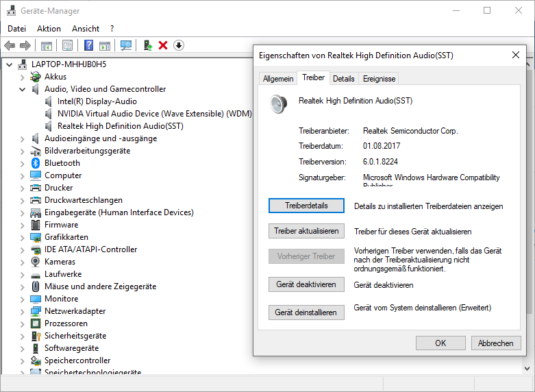Image resolution: width=535 pixels, height=392 pixels.
Task: Click scrollbar down arrow in device tree
Action: pos(527,369)
